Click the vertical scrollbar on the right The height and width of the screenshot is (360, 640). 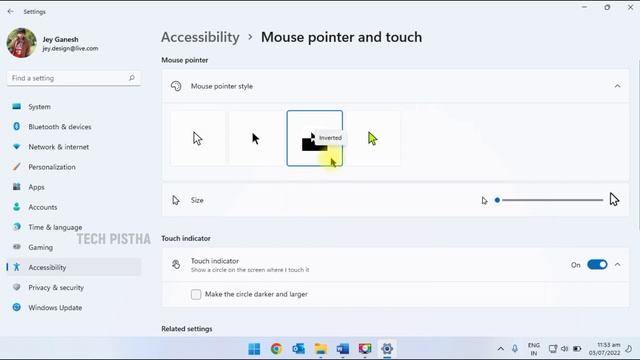point(638,145)
